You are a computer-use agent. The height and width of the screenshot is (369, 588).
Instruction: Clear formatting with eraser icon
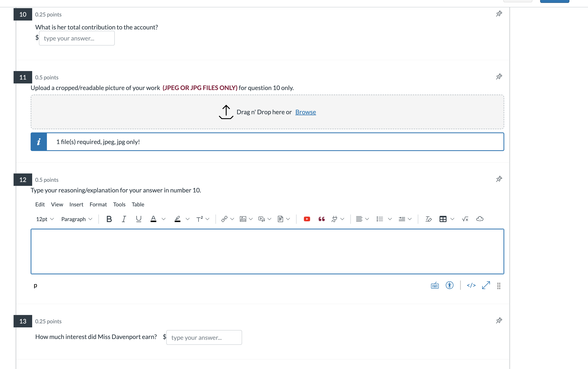tap(428, 219)
